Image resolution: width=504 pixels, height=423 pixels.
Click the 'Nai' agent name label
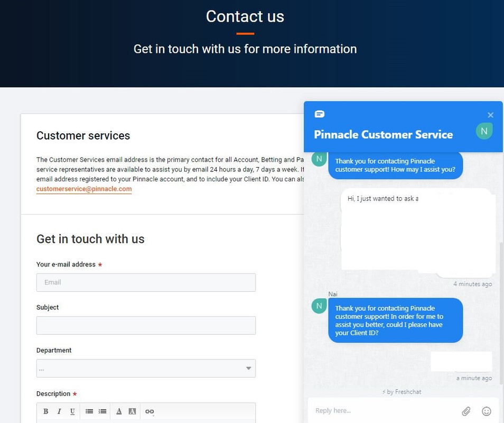click(x=333, y=294)
